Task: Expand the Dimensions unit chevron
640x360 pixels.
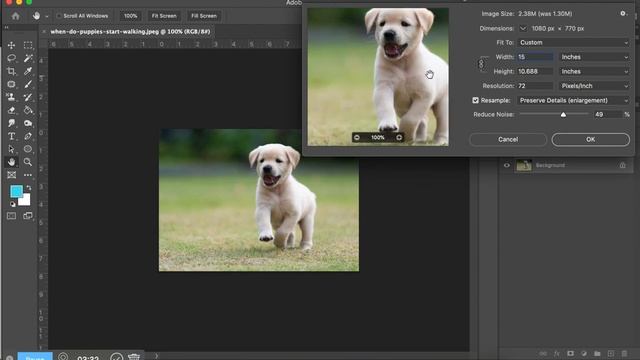Action: pyautogui.click(x=523, y=29)
